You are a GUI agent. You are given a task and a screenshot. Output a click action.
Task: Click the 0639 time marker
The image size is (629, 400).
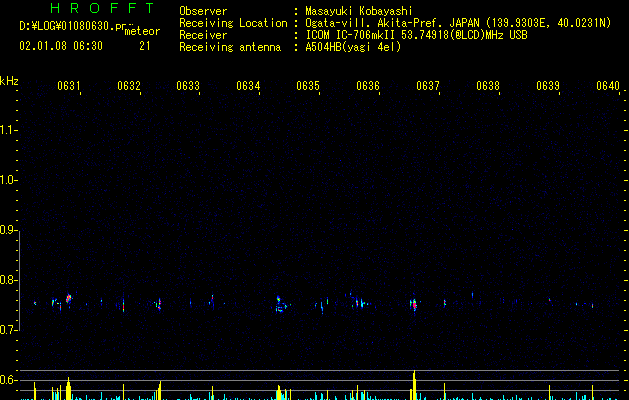[548, 85]
